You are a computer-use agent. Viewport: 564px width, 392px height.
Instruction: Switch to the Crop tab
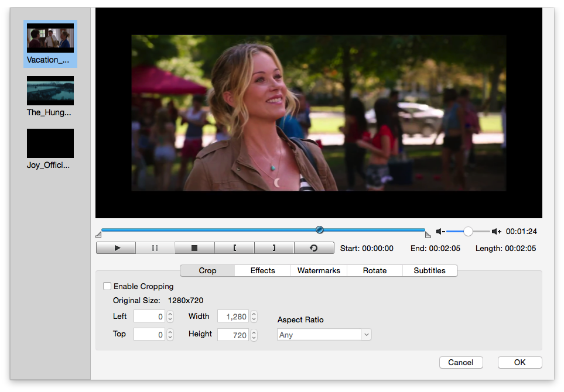pos(207,270)
